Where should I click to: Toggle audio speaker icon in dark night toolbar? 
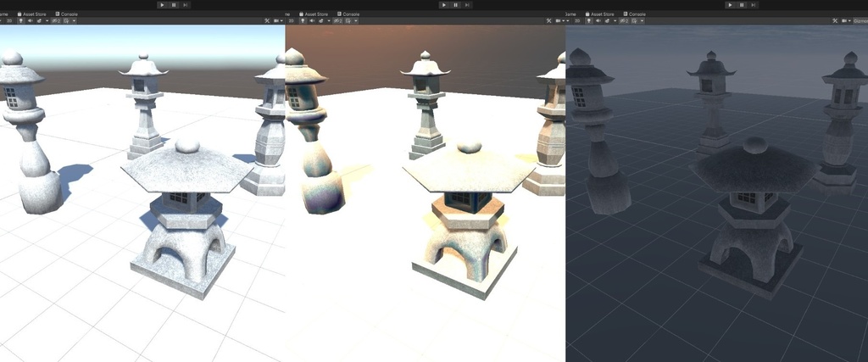598,20
